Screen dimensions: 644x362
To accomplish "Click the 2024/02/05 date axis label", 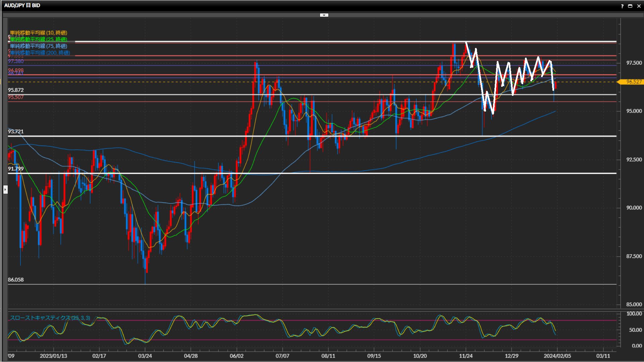I will (557, 356).
